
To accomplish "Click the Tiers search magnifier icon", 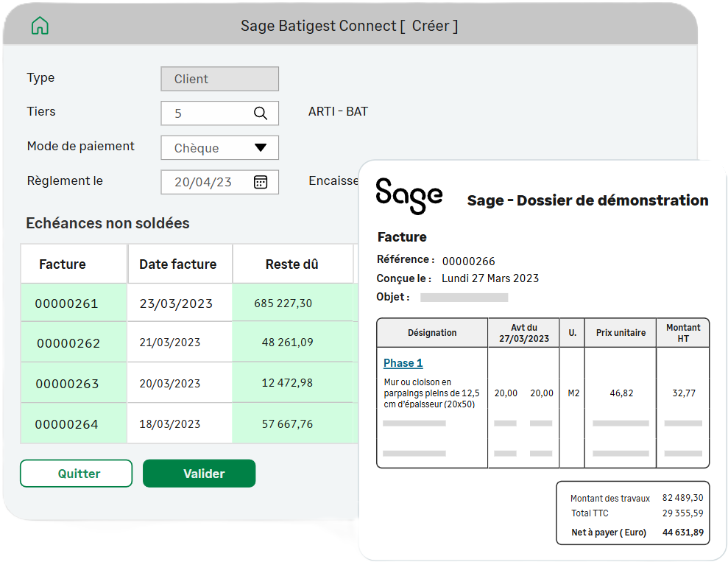I will point(261,113).
